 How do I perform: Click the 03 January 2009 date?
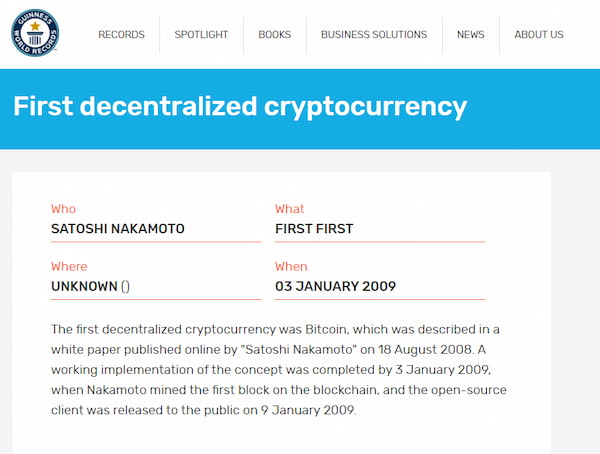click(x=336, y=286)
